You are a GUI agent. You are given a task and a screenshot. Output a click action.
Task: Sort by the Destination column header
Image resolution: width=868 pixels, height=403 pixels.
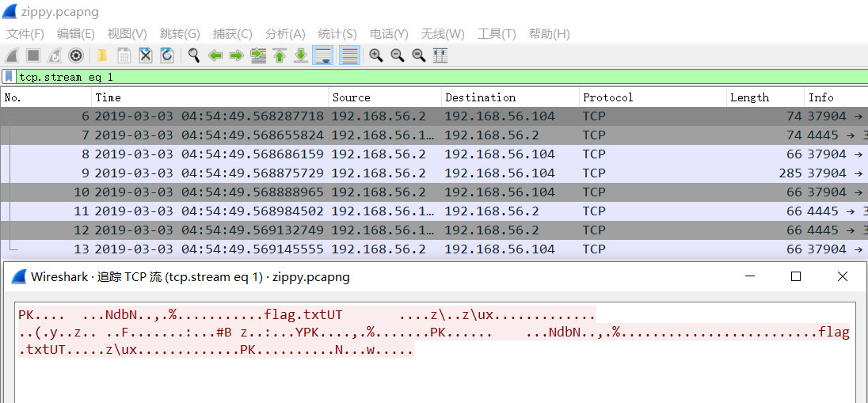coord(510,97)
